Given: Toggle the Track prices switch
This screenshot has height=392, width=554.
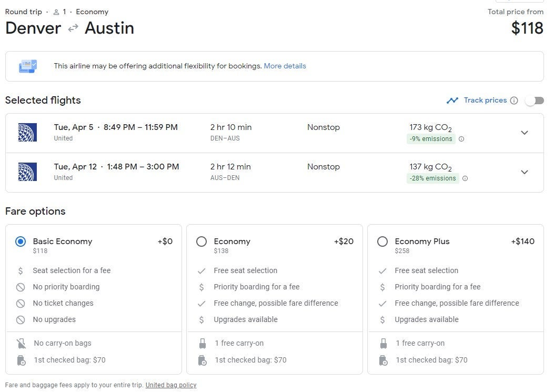Looking at the screenshot, I should point(534,100).
